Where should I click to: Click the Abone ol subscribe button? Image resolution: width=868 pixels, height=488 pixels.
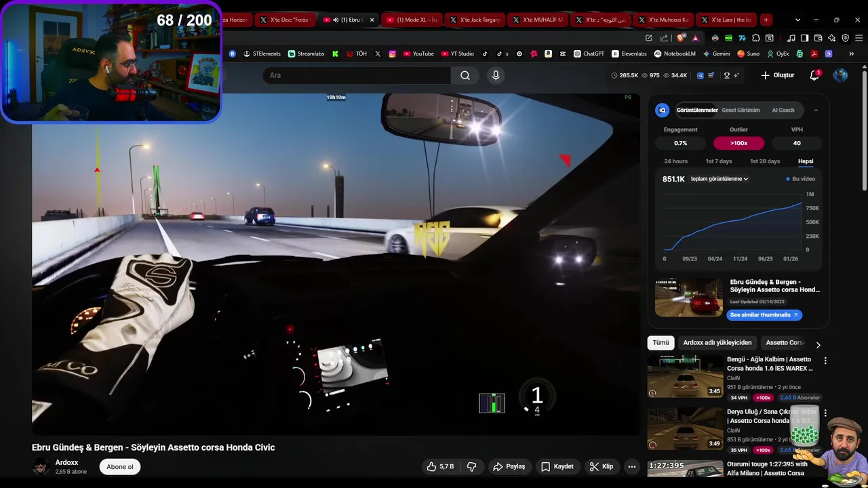[120, 466]
